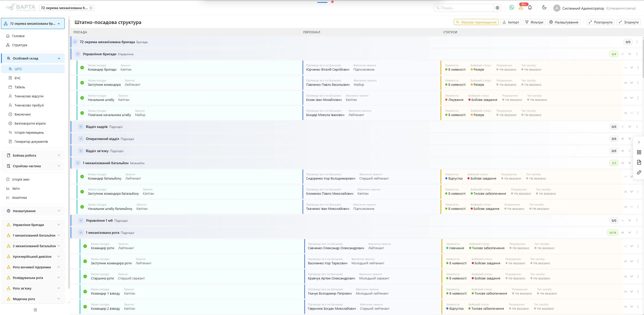Viewport: 644px width, 315px height.
Task: Open БЧС menu item in sidebar
Action: [x=18, y=78]
